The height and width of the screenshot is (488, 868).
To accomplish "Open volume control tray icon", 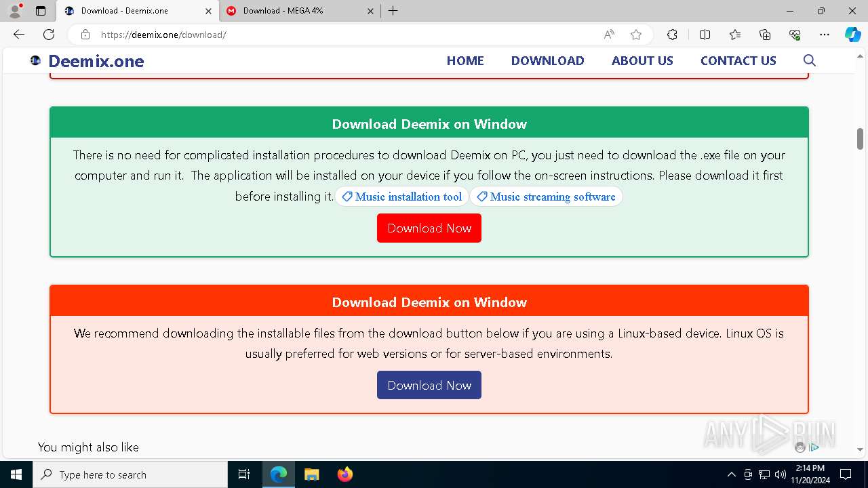I will [780, 474].
